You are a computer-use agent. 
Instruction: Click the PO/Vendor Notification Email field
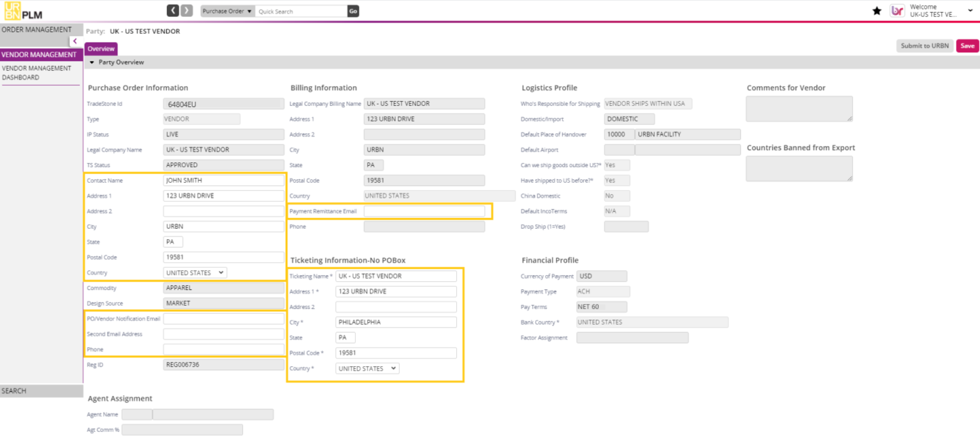223,319
